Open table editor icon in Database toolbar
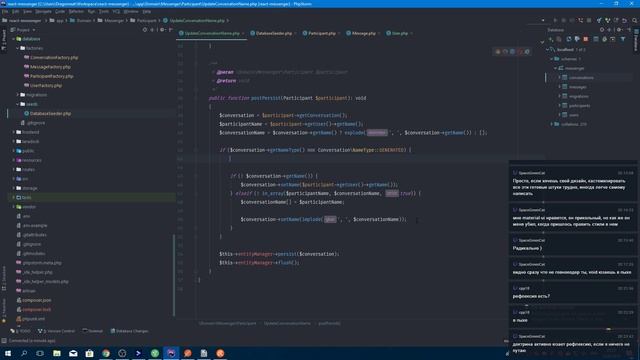Screen dimensions: 640x360 596,39
